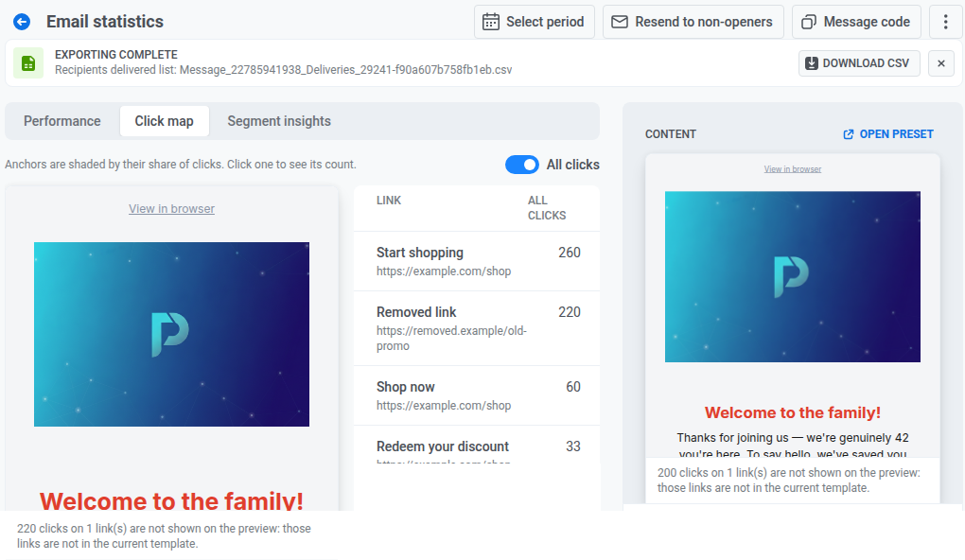Click the ALL CLICKS column header
The width and height of the screenshot is (965, 560).
[547, 208]
